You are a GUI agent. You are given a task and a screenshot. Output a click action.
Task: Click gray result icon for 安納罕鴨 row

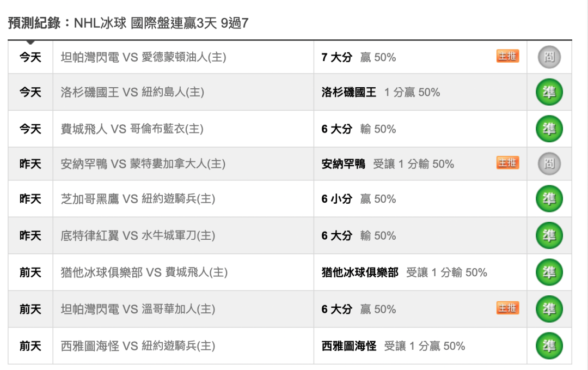(x=549, y=163)
